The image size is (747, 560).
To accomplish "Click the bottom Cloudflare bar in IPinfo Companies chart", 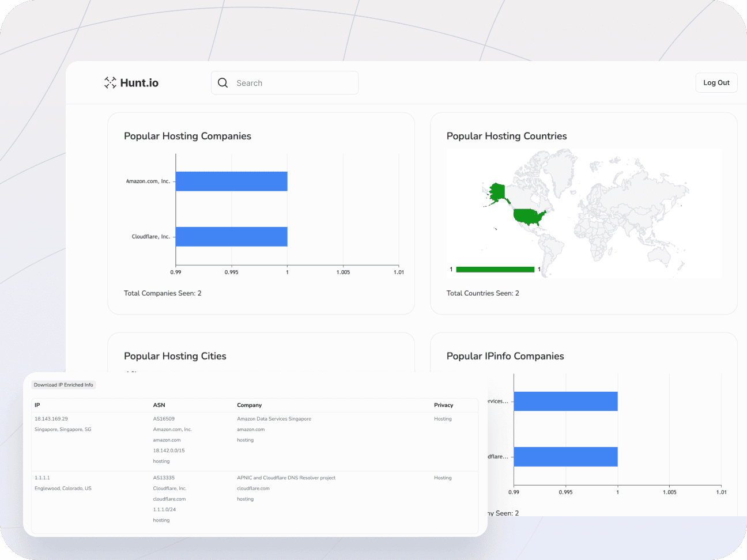I will tap(565, 456).
